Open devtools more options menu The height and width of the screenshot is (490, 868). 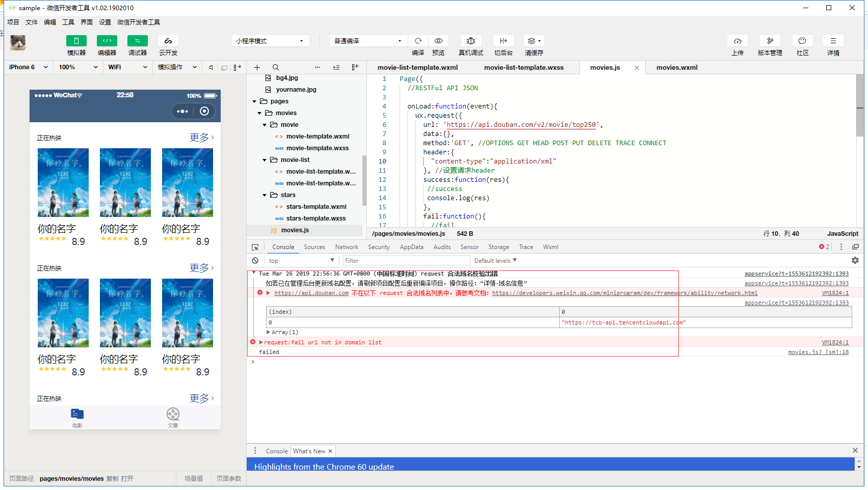point(841,247)
